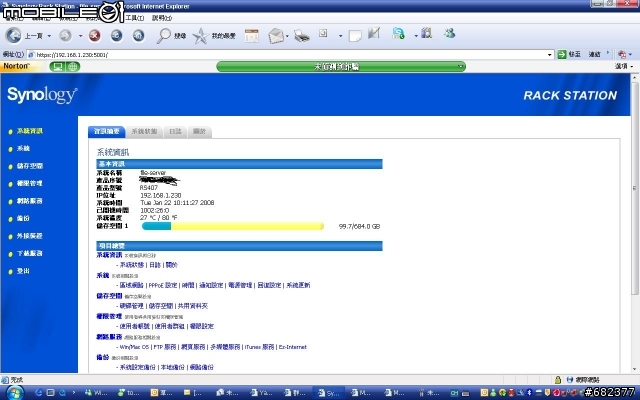
Task: Click the Discuss note toolbar icon
Action: (355, 36)
